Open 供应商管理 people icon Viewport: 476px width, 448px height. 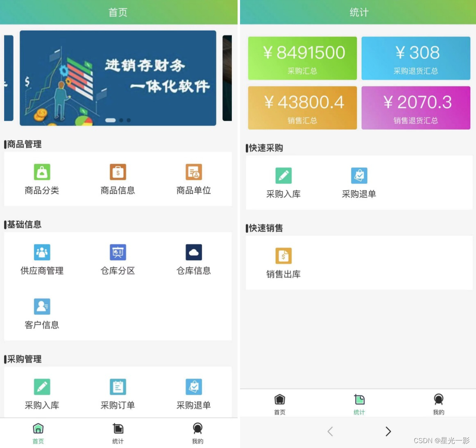click(x=42, y=252)
